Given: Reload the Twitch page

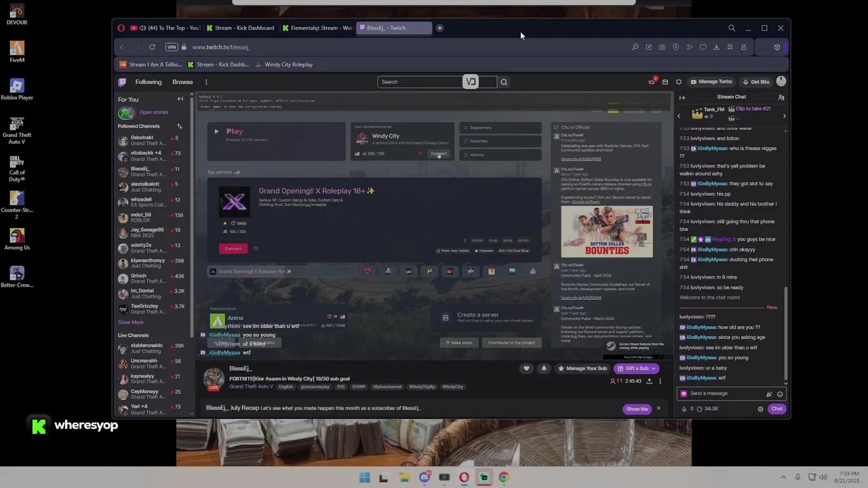Looking at the screenshot, I should pos(152,47).
